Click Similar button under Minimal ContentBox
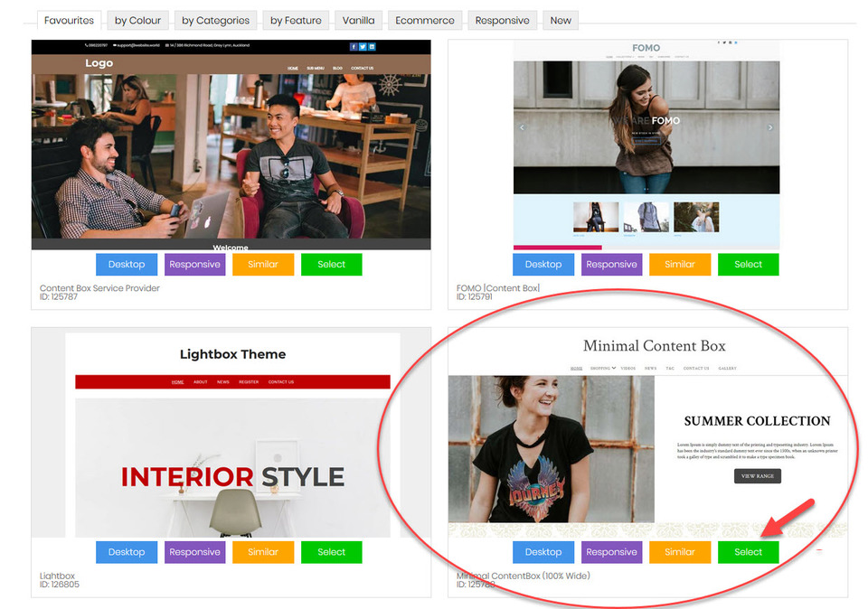Screen dimensions: 868x609 pyautogui.click(x=679, y=552)
